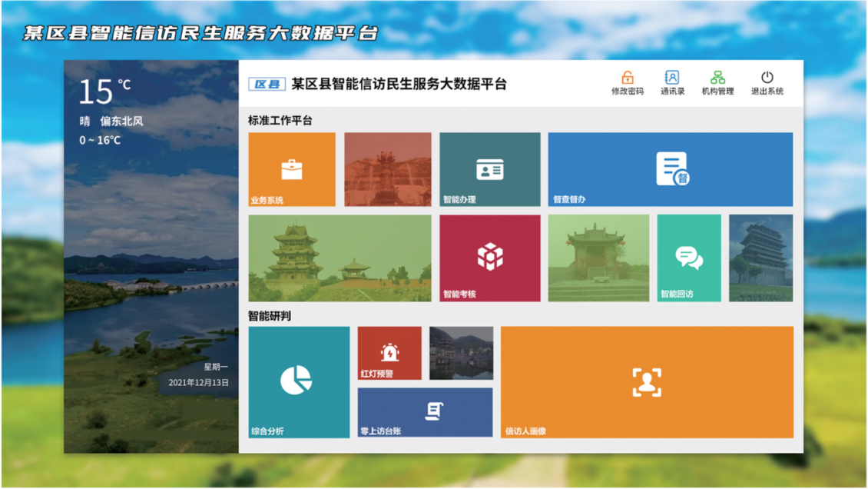Click the 15℃ temperature weather display
Image resolution: width=868 pixels, height=489 pixels.
[104, 92]
